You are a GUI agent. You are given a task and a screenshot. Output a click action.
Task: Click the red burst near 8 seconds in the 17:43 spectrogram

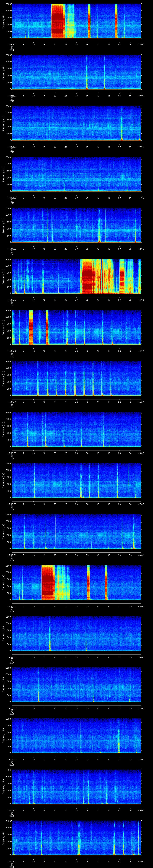coord(31,327)
